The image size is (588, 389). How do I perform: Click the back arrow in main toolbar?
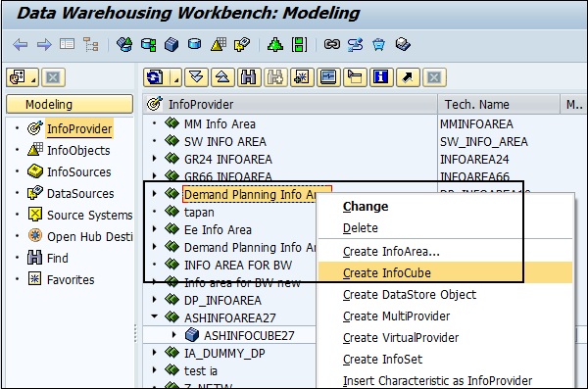click(21, 45)
